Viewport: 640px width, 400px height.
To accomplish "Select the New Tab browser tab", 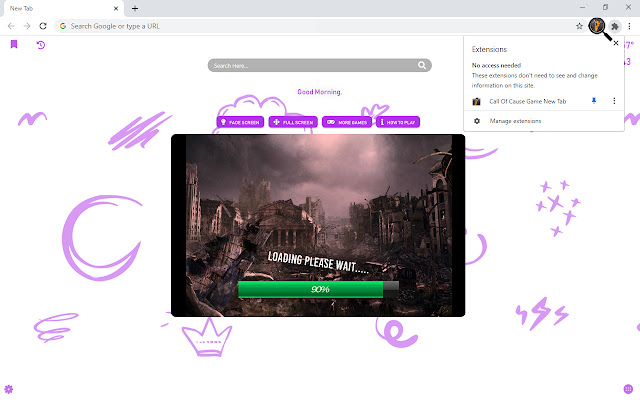I will (x=62, y=9).
